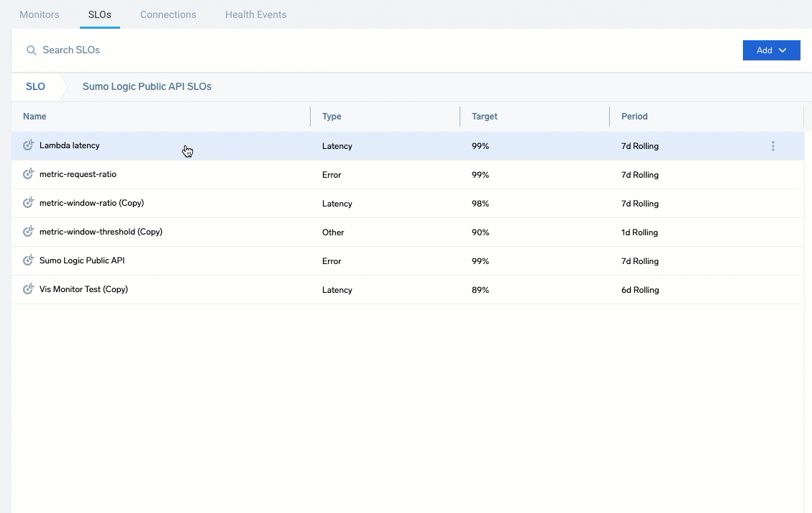
Task: Click the gauge icon beside metric-request-ratio
Action: [x=28, y=174]
